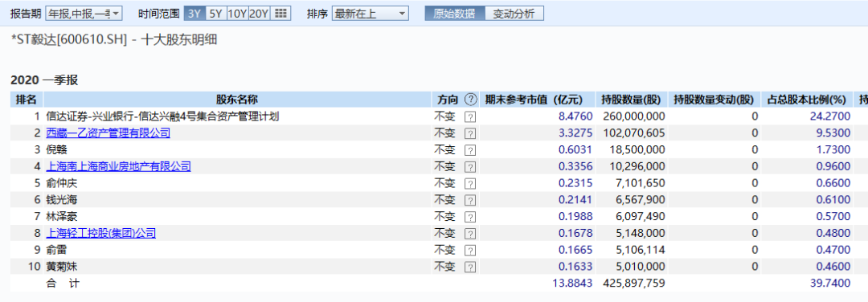Open 西藏一乙资产管理有限公司 link
868x302 pixels.
tap(108, 133)
